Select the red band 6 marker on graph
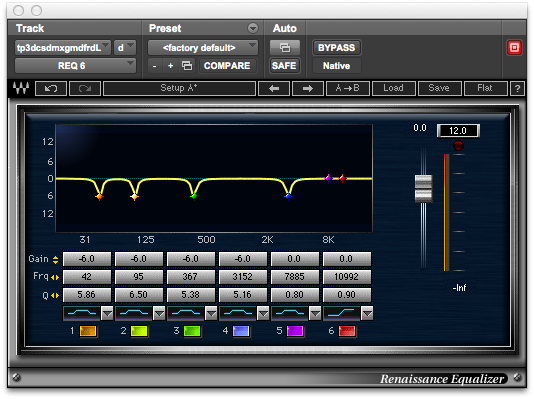This screenshot has width=534, height=399. point(343,178)
